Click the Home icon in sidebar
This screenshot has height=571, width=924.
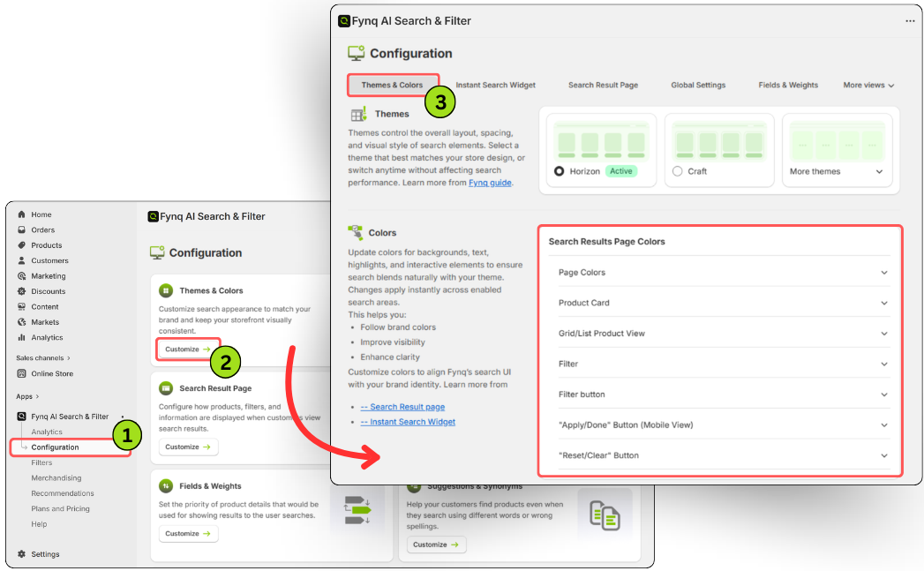point(22,214)
